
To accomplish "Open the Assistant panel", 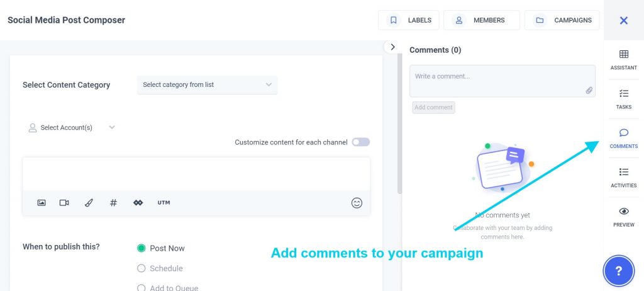I will (623, 60).
